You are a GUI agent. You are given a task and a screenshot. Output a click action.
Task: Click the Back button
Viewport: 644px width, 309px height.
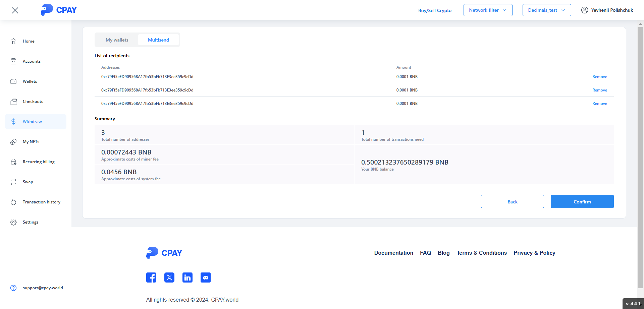(512, 201)
